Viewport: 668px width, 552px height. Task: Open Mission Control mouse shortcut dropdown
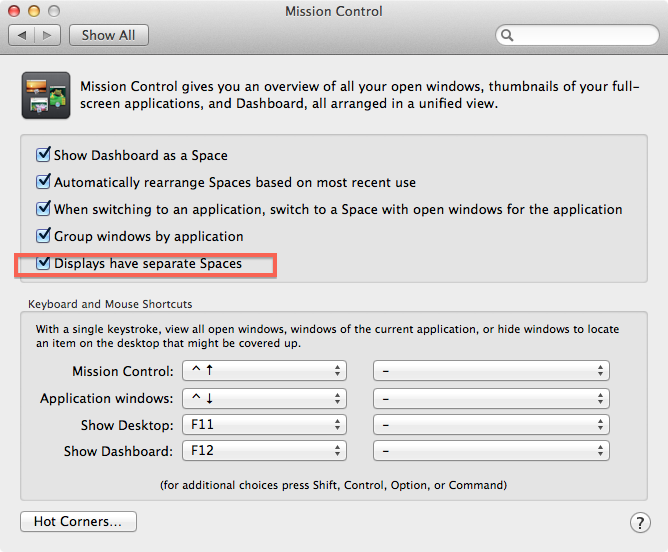coord(491,371)
